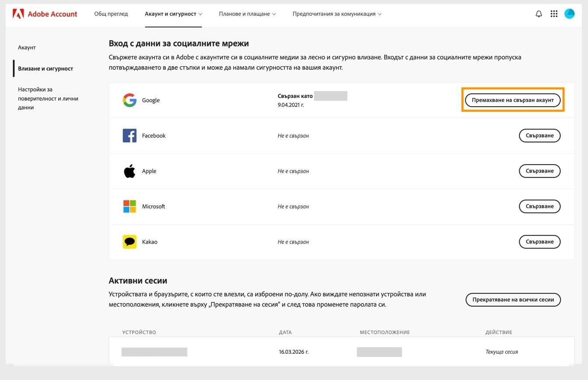Screen dimensions: 588x380
Task: Open your profile avatar picture
Action: (x=569, y=14)
